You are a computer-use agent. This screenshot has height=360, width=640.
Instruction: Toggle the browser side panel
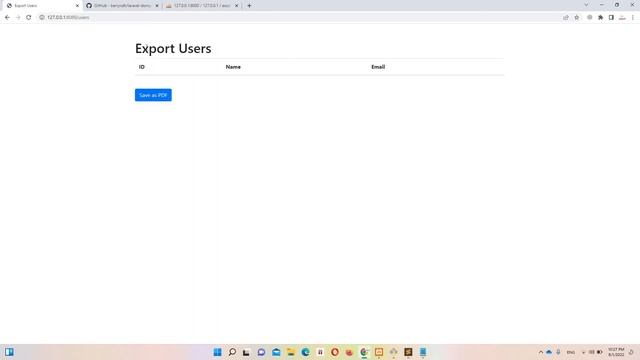click(611, 18)
